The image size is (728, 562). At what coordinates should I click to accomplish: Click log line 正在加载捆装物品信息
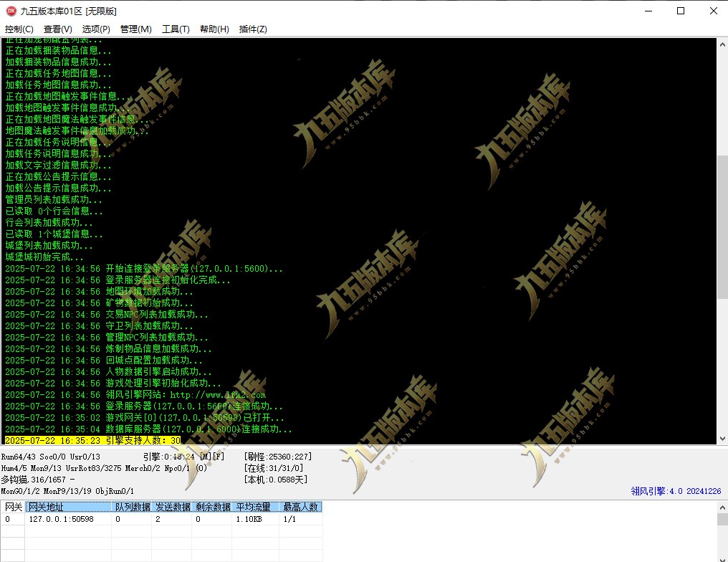pos(59,50)
